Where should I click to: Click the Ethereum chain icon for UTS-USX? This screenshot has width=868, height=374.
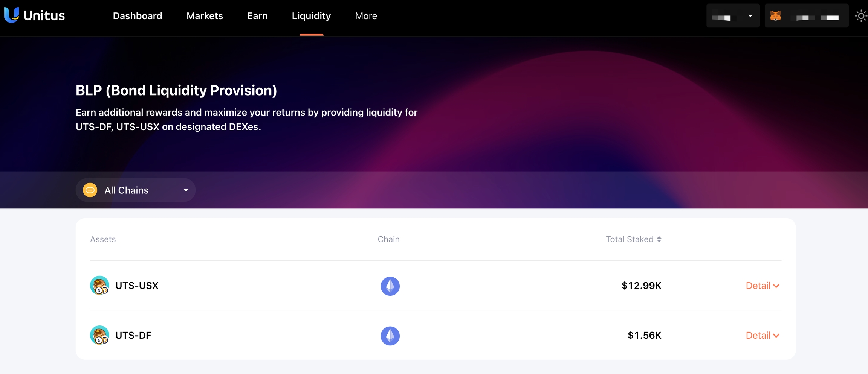(390, 286)
